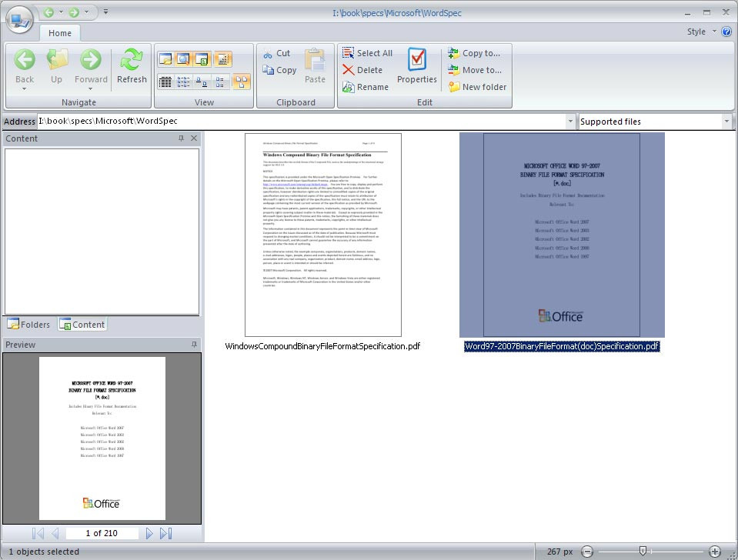Viewport: 738px width, 560px height.
Task: Switch to the Folders tab
Action: pyautogui.click(x=28, y=325)
